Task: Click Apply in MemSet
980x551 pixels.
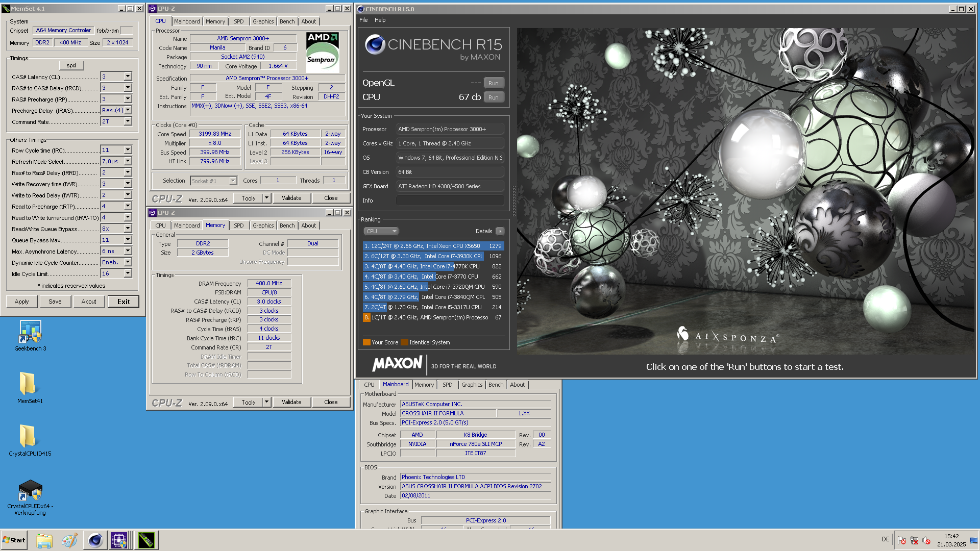Action: tap(21, 302)
